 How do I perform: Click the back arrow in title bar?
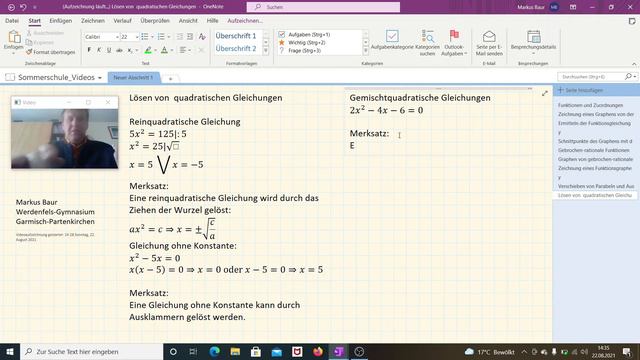tap(11, 7)
